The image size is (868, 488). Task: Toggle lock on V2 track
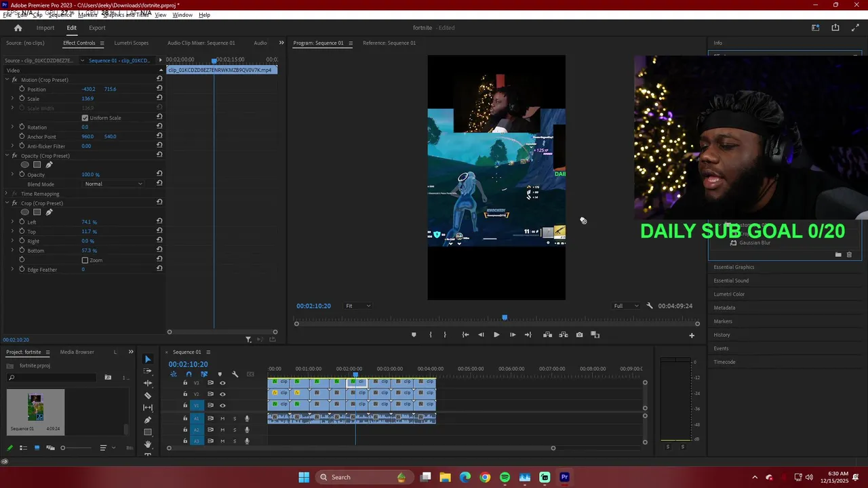(x=185, y=394)
